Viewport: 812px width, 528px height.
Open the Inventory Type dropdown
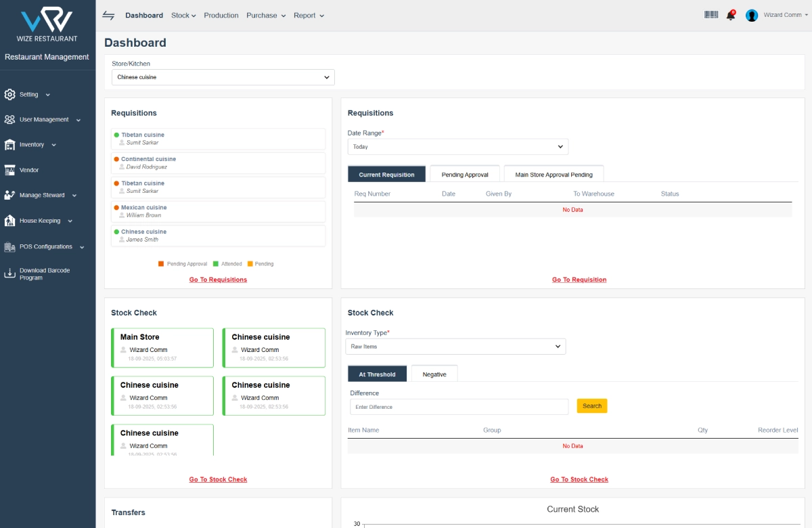(455, 347)
